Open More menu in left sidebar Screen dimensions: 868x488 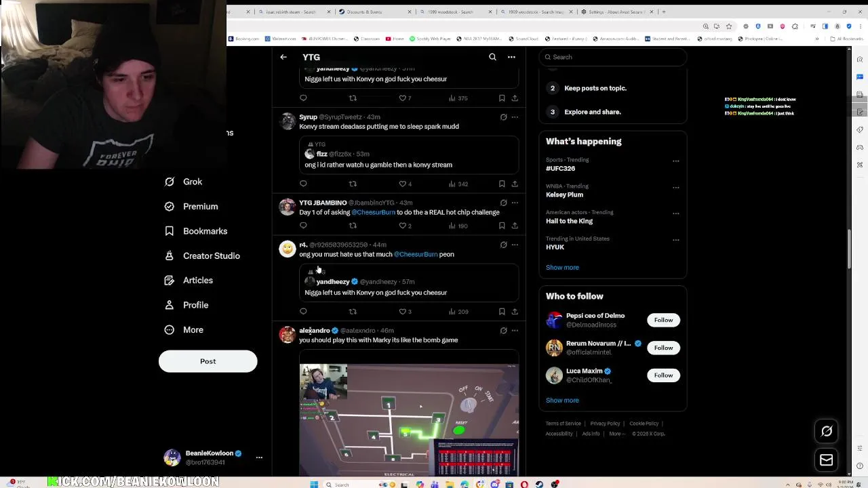pos(184,329)
